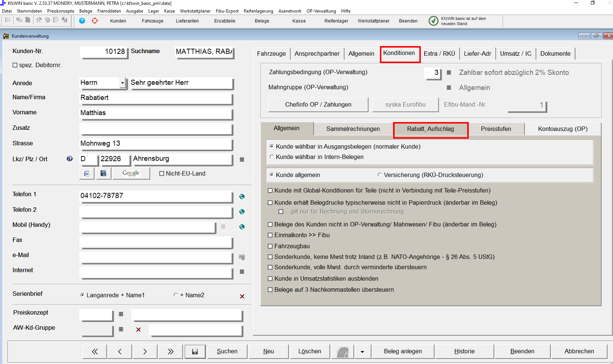Open the Mahngruppe selection list icon
Viewport: 613px width, 364px height.
coord(449,88)
